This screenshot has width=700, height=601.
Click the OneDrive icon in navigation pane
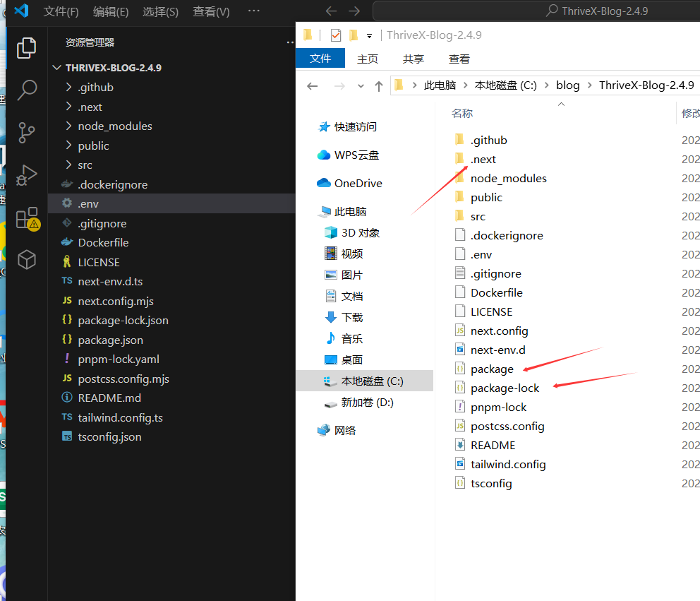point(325,183)
